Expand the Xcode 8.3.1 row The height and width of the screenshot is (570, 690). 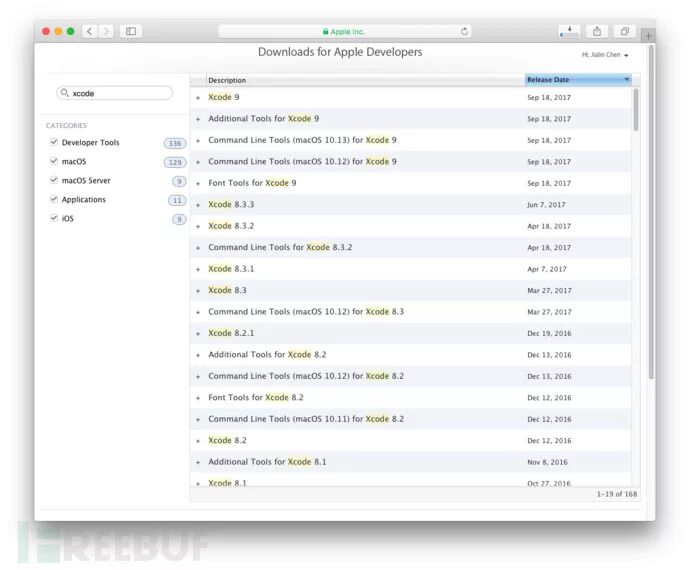198,269
